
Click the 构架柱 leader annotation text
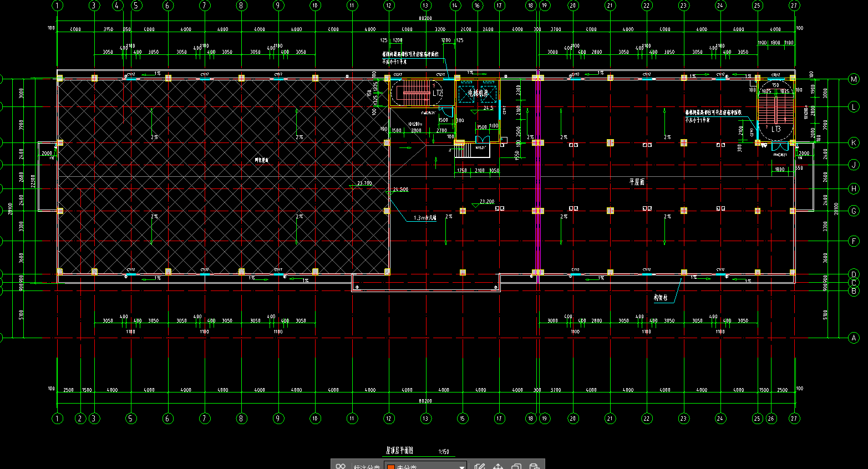click(661, 298)
